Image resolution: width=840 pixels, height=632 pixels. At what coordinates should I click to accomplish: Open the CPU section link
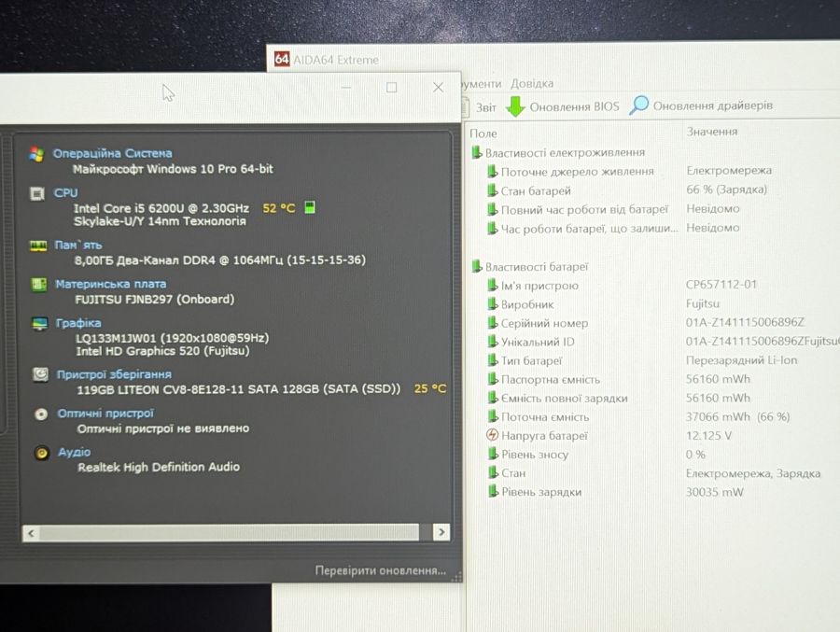[x=66, y=193]
